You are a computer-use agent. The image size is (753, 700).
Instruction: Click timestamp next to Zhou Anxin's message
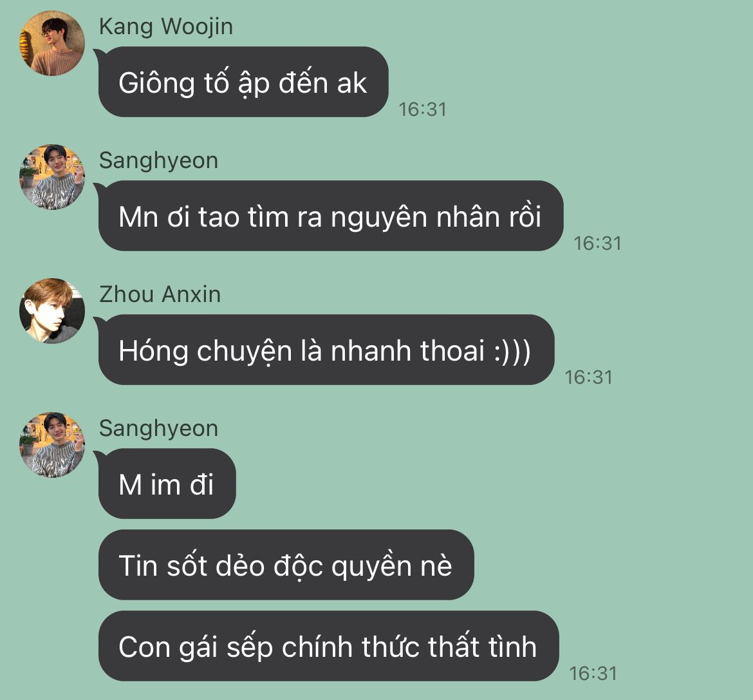click(589, 377)
